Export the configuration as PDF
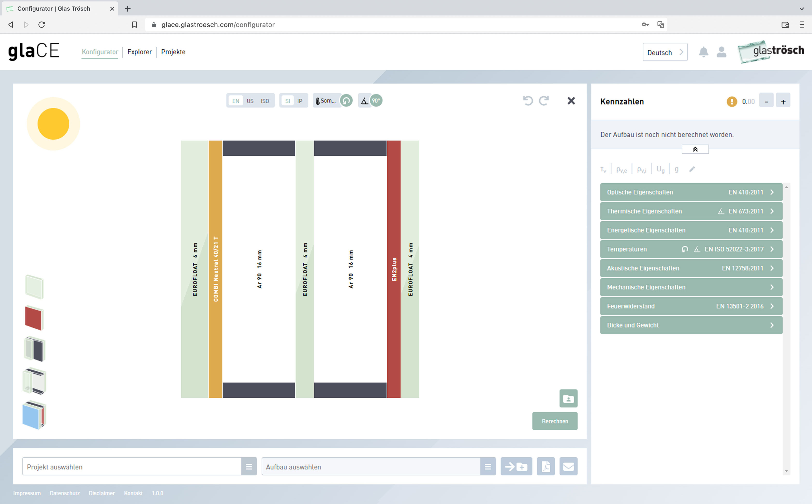Screen dimensions: 812x504 pos(546,467)
